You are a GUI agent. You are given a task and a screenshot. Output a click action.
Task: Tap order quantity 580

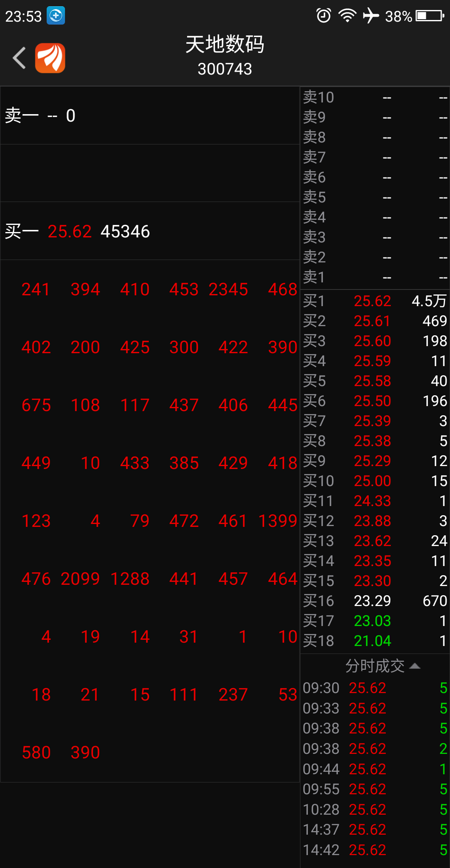[x=36, y=752]
